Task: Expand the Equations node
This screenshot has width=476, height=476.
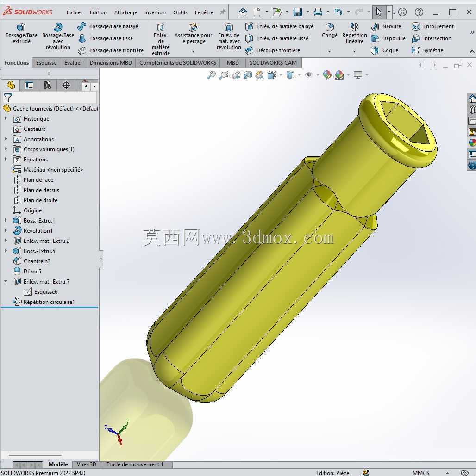Action: [x=6, y=160]
